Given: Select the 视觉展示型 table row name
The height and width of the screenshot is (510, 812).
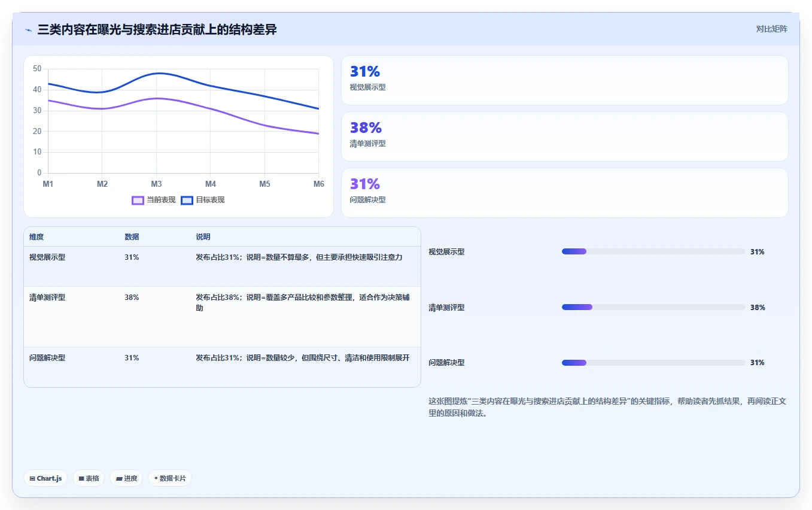Looking at the screenshot, I should point(47,257).
